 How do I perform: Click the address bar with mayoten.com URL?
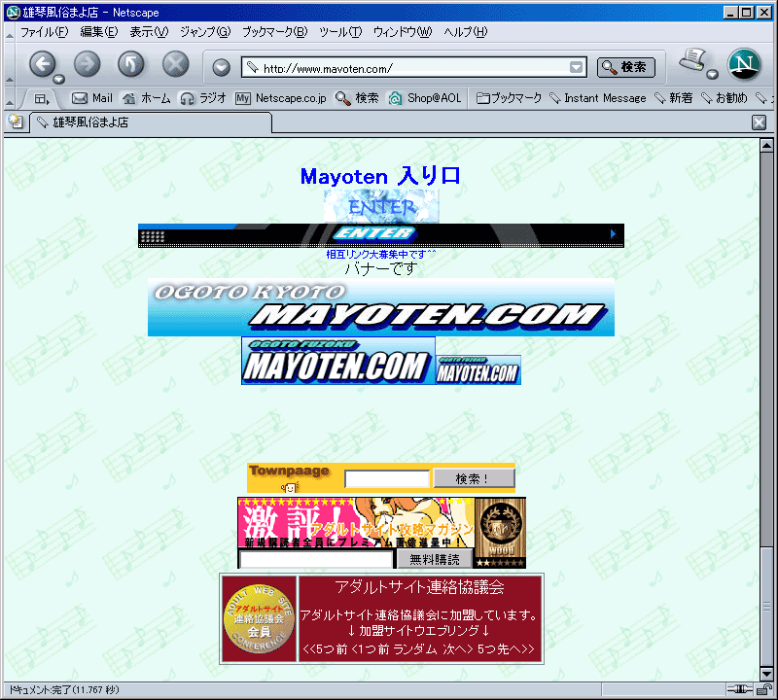point(414,67)
